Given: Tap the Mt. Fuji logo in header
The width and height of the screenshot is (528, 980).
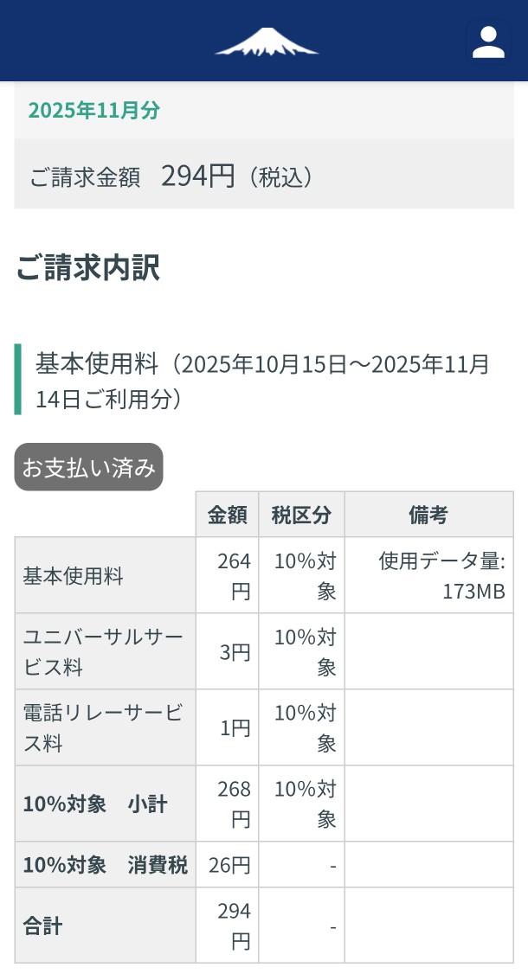Looking at the screenshot, I should [x=266, y=42].
